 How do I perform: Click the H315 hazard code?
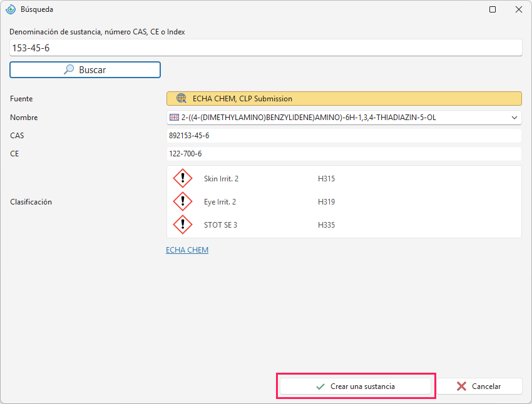[x=326, y=179]
